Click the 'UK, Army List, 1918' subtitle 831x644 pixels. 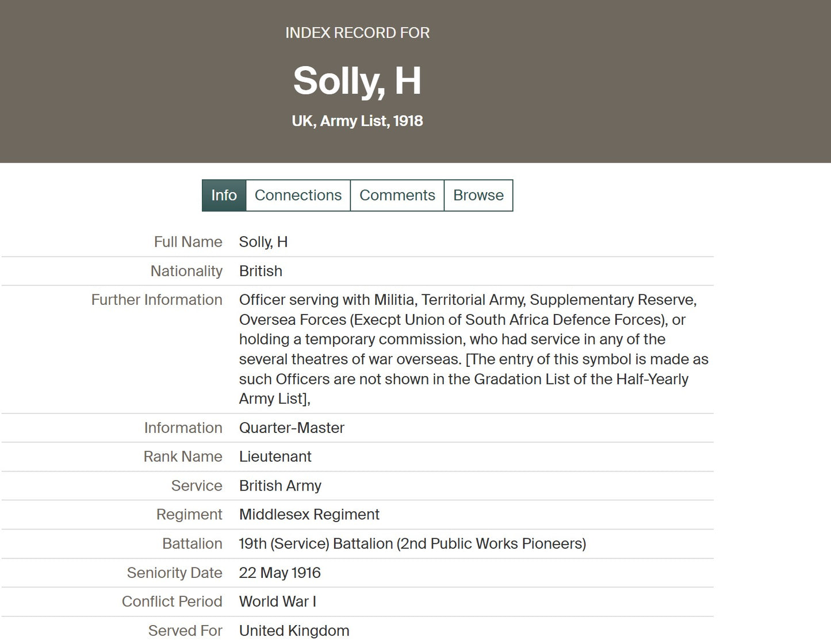point(357,121)
